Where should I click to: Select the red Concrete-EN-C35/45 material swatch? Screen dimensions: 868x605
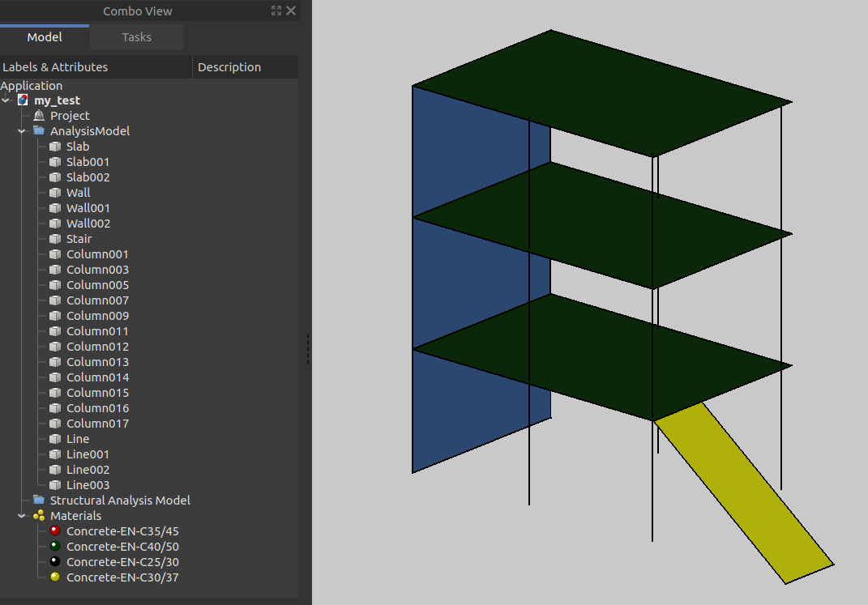tap(55, 531)
